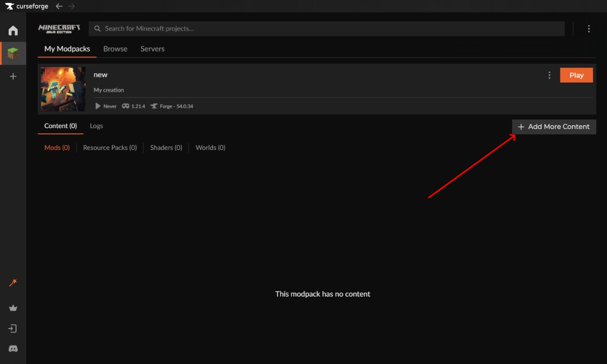The image size is (607, 364).
Task: Click the CurseForge logo in title bar
Action: (27, 6)
